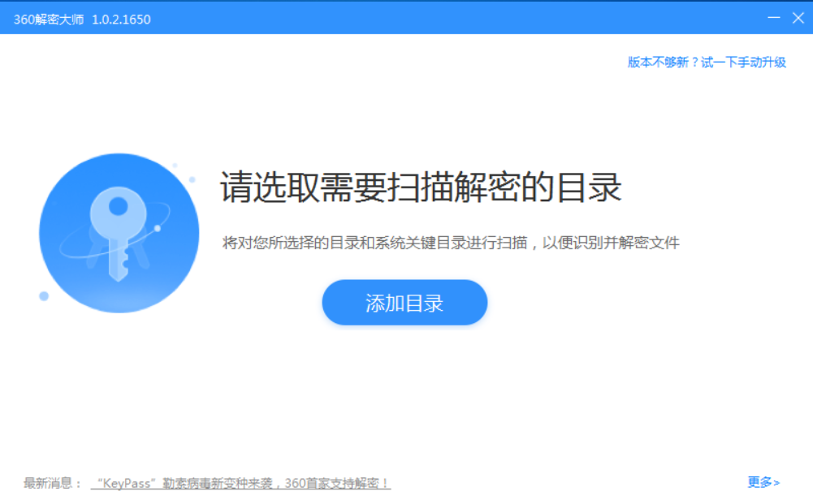813x504 pixels.
Task: Click the 最新消息： label
Action: (53, 483)
